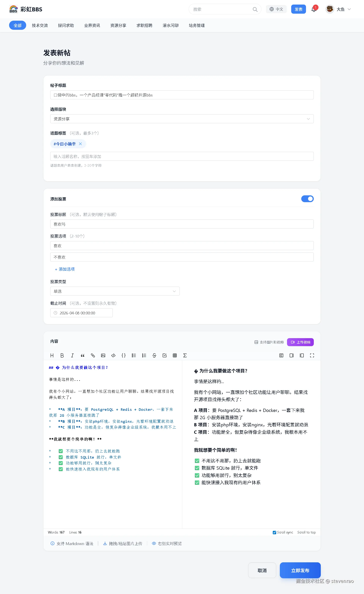Toggle editor fullscreen mode icon
Viewport: 364px width, 594px height.
312,355
